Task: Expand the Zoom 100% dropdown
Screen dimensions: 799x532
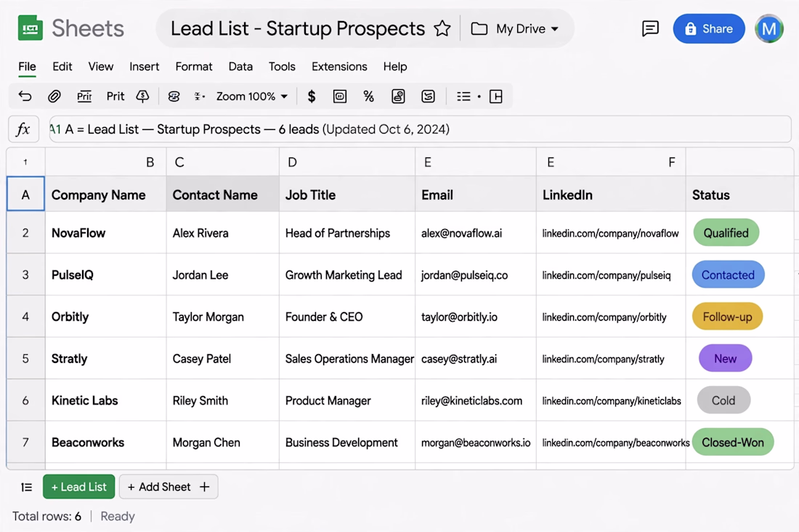Action: pos(252,97)
